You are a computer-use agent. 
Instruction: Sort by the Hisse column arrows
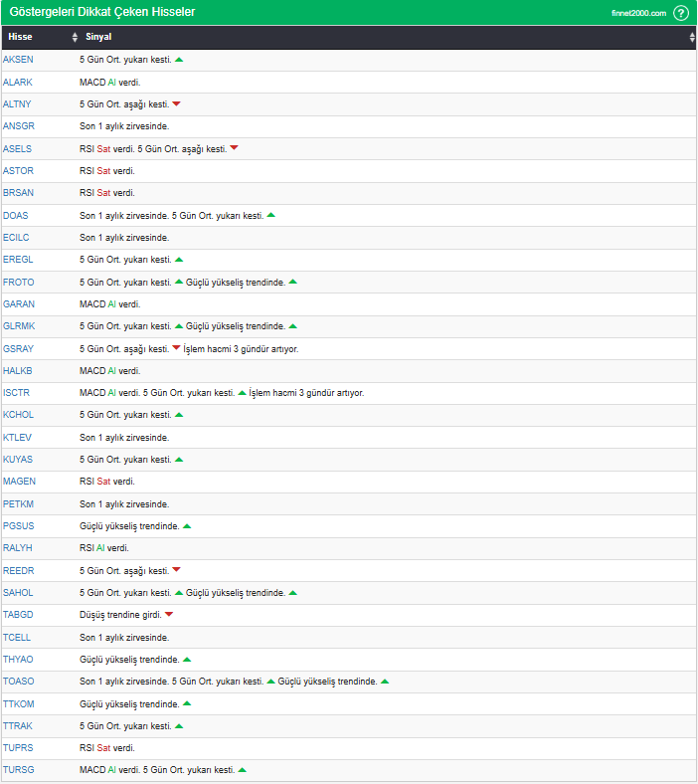click(x=75, y=37)
